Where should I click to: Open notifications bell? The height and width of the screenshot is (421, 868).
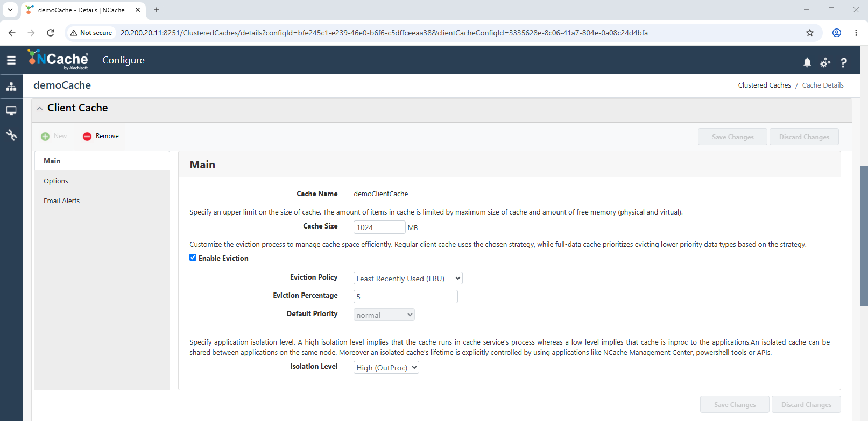coord(807,62)
